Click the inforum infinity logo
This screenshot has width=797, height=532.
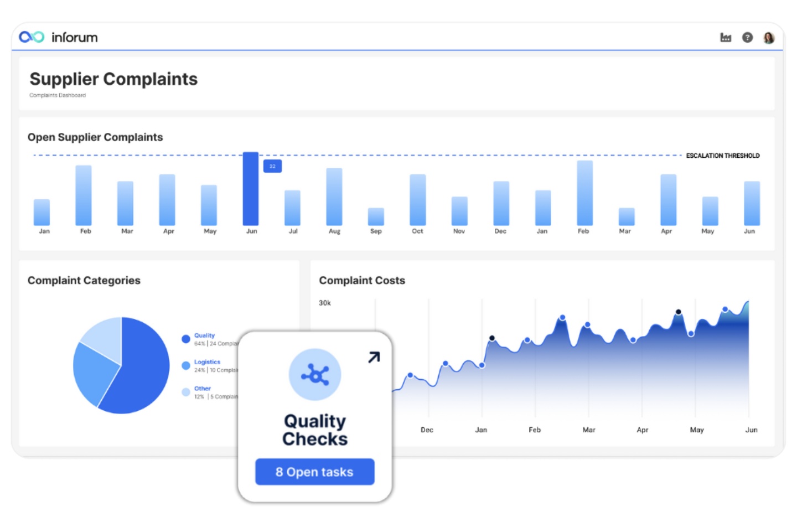coord(32,37)
